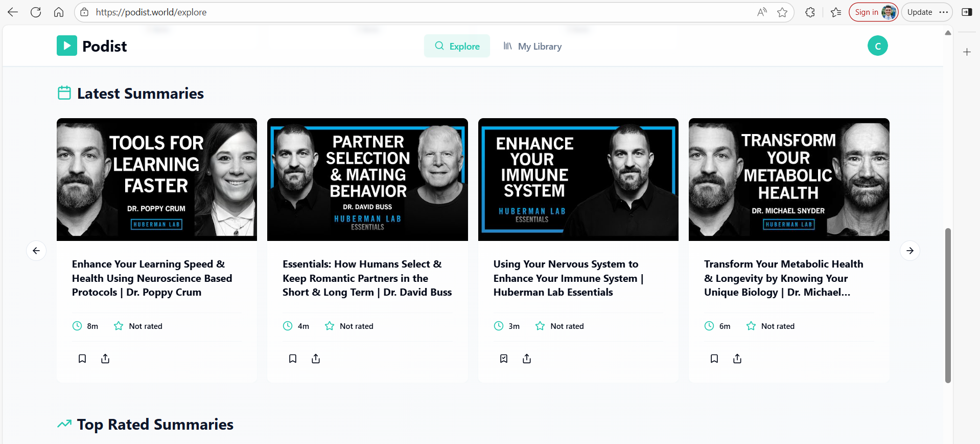Share the Dr. David Buss summary
980x444 pixels.
click(316, 359)
